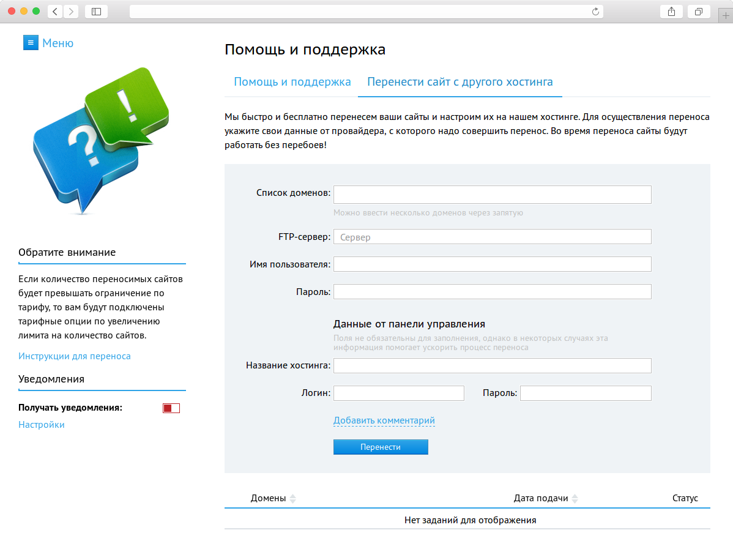The image size is (733, 560).
Task: Click the Дата подачи header text
Action: (x=541, y=498)
